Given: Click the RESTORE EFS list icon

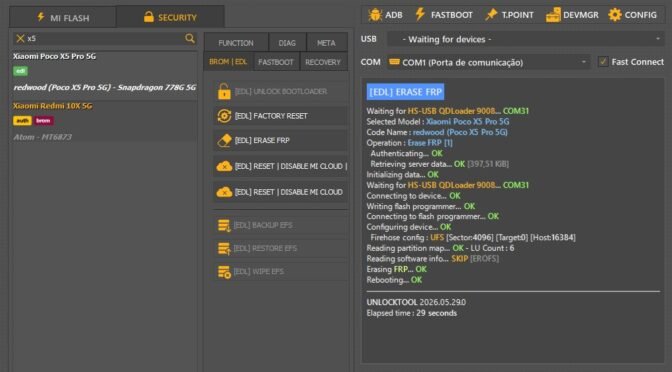Looking at the screenshot, I should 224,249.
